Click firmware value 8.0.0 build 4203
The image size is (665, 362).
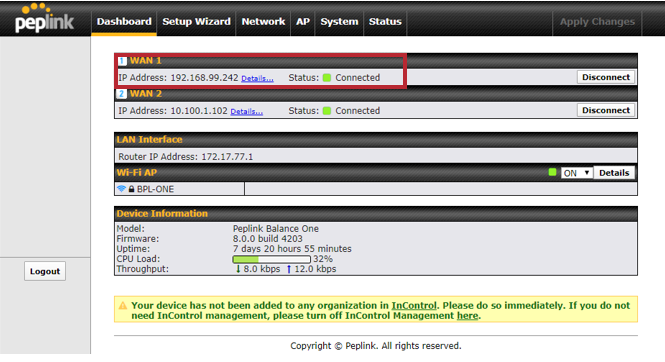coord(268,239)
